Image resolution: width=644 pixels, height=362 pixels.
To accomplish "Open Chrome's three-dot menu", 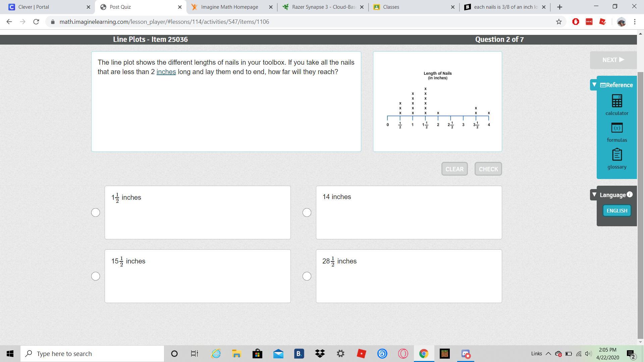I will [635, 22].
